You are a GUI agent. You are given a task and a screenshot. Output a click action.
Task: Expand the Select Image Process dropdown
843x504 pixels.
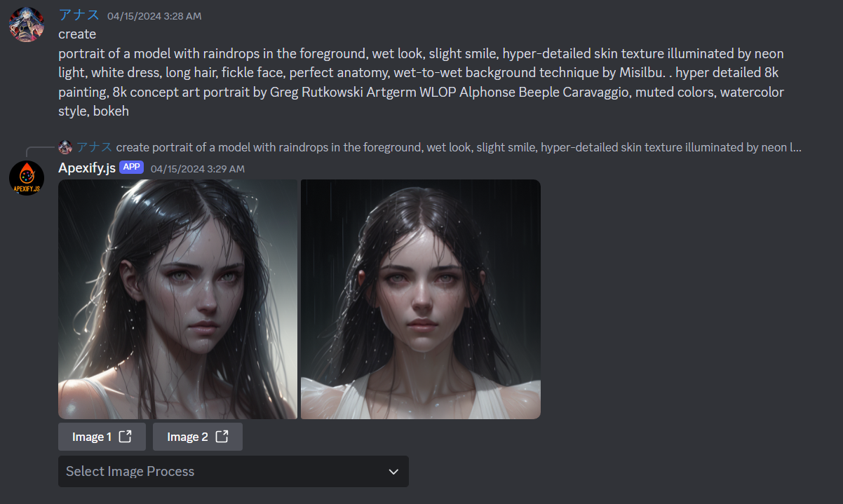pyautogui.click(x=234, y=472)
